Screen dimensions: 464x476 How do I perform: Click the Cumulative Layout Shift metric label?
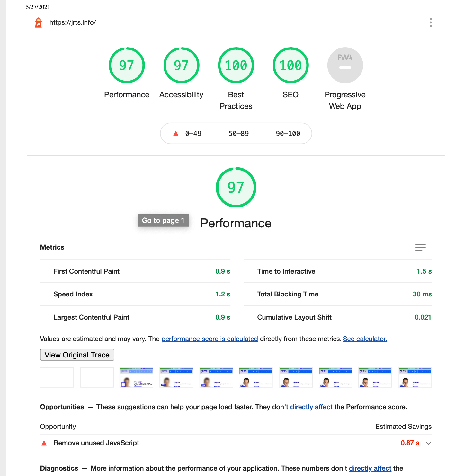pos(294,317)
